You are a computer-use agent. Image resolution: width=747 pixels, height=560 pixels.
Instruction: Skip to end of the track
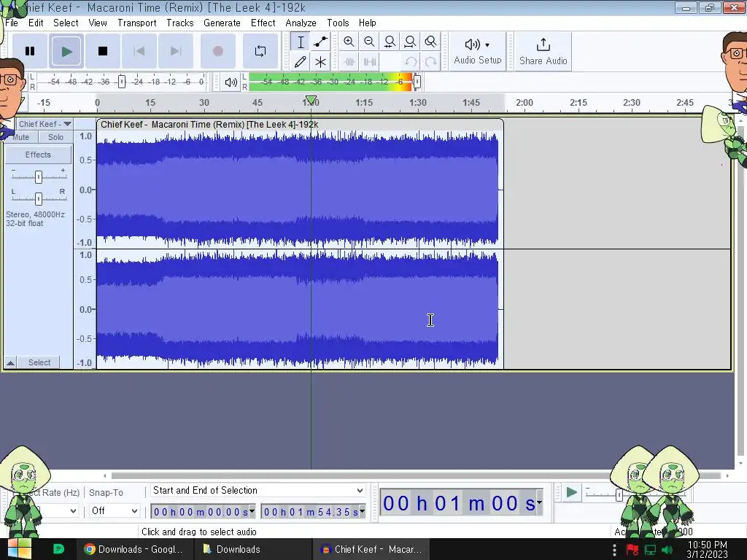[x=175, y=51]
